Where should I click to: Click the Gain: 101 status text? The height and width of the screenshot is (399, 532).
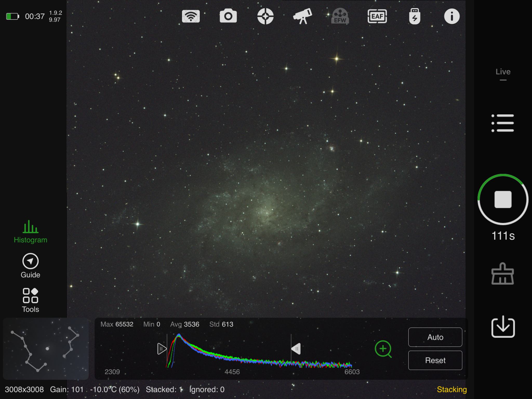click(x=67, y=389)
